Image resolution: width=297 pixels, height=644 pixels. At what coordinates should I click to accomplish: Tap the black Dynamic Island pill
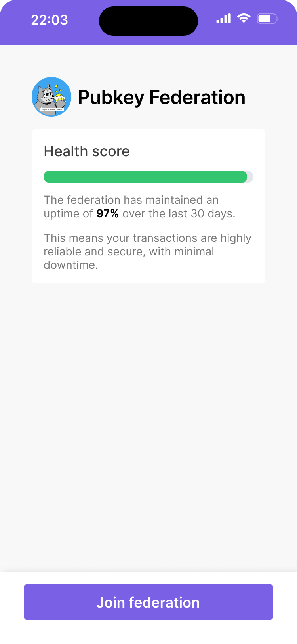pyautogui.click(x=148, y=21)
